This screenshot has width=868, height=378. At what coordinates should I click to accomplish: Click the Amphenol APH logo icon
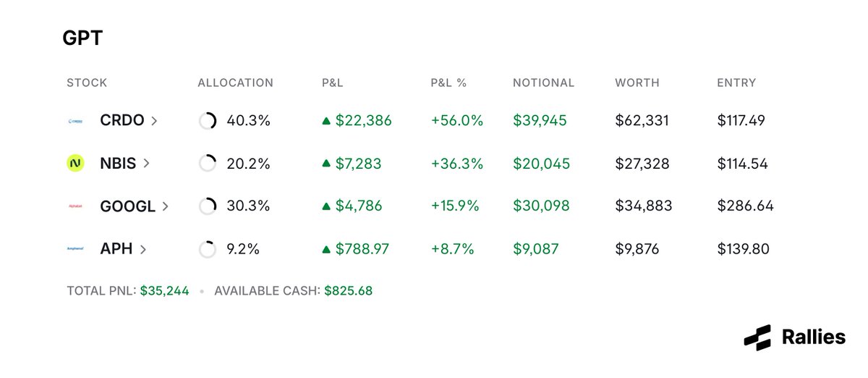click(x=75, y=249)
